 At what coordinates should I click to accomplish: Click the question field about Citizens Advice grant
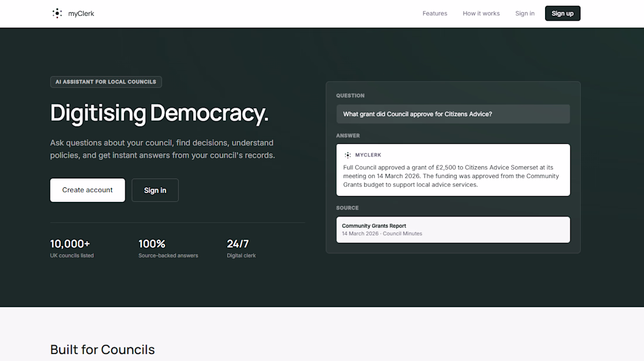[453, 114]
